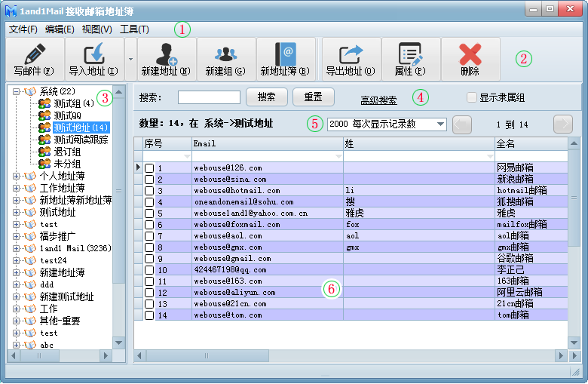Check the box for row 14 webouse@tom.com

[x=149, y=315]
